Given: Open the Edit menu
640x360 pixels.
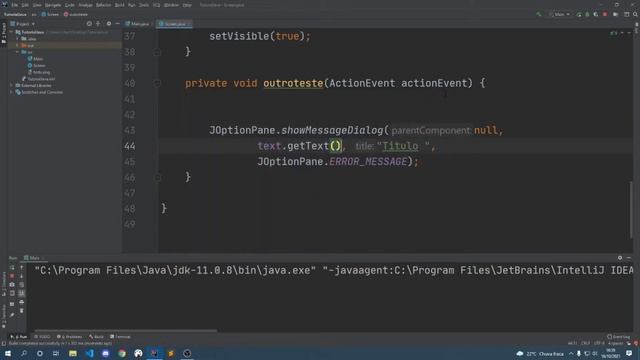Looking at the screenshot, I should coord(25,5).
